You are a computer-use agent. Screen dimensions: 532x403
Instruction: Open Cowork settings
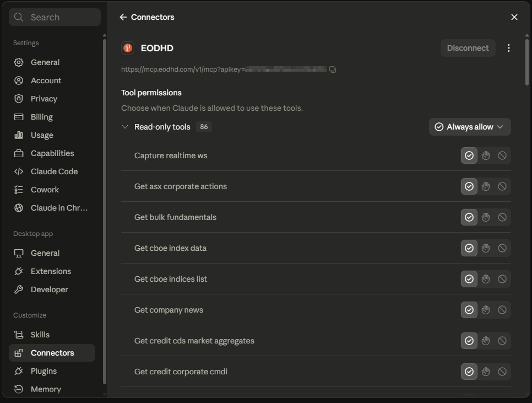click(52, 190)
